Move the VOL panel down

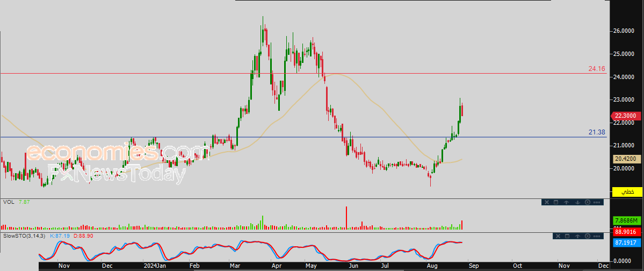(x=577, y=202)
